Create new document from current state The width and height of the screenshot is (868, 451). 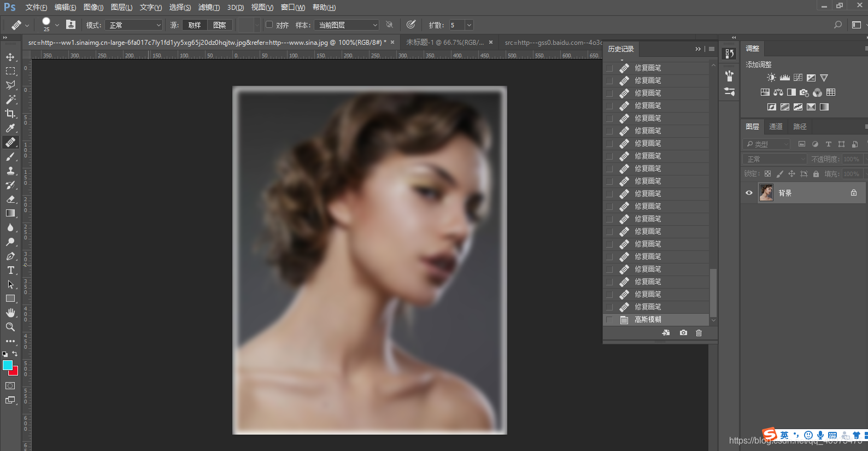(x=666, y=332)
